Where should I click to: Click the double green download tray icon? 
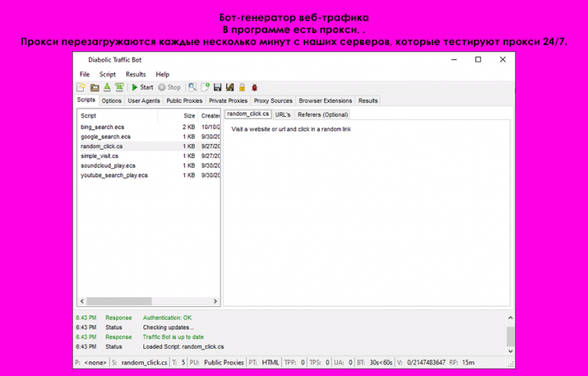coord(119,87)
